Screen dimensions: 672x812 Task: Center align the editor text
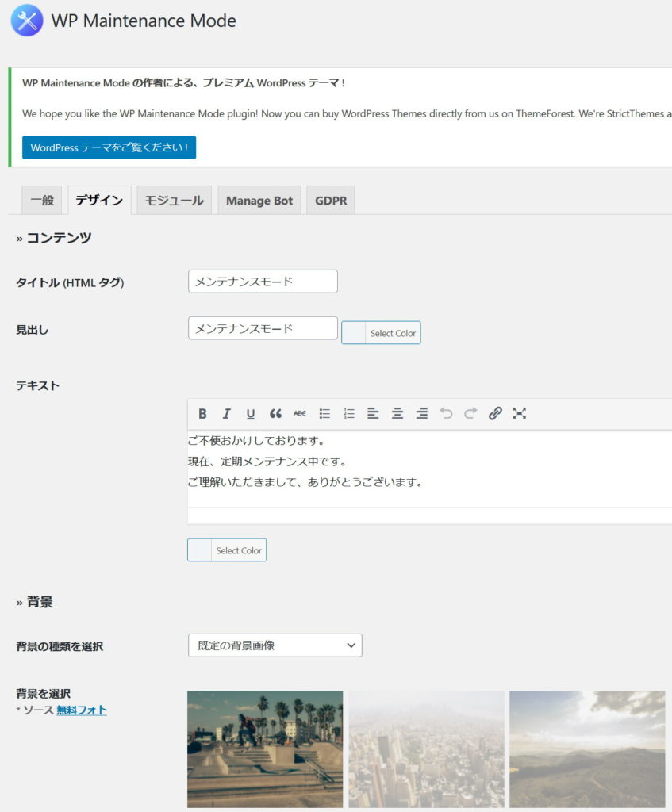397,413
